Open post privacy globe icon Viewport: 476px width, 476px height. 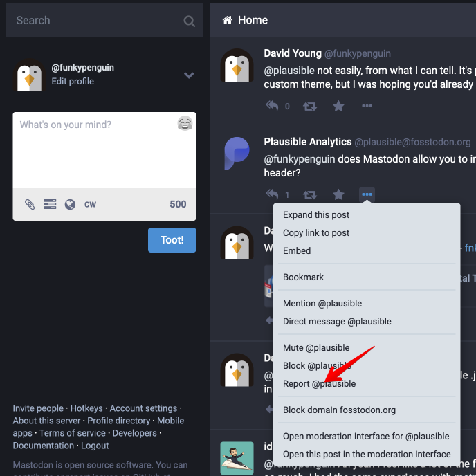click(x=70, y=204)
